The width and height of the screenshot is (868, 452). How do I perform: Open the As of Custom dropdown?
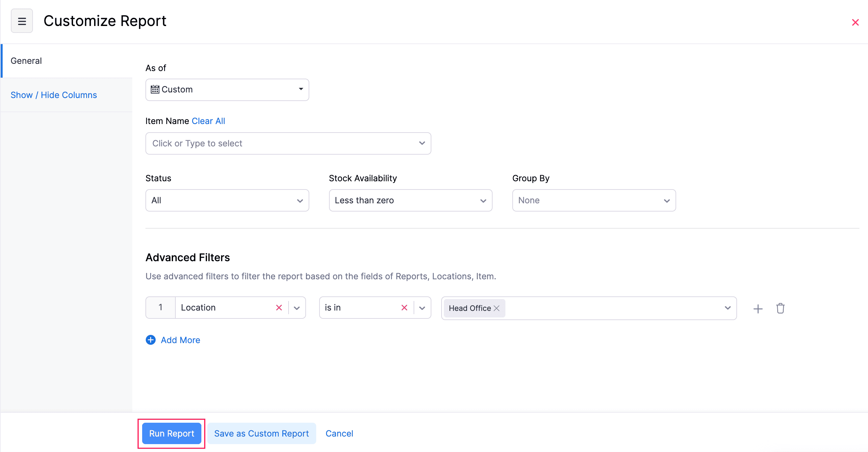227,89
